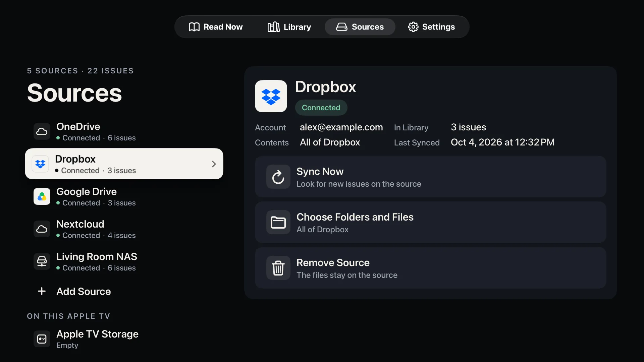
Task: Switch to the Library tab
Action: coord(289,27)
